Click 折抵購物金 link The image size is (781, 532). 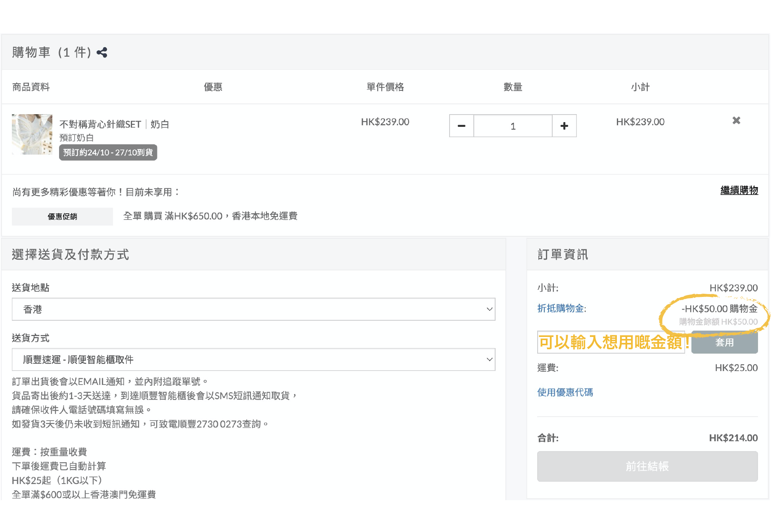coord(561,308)
